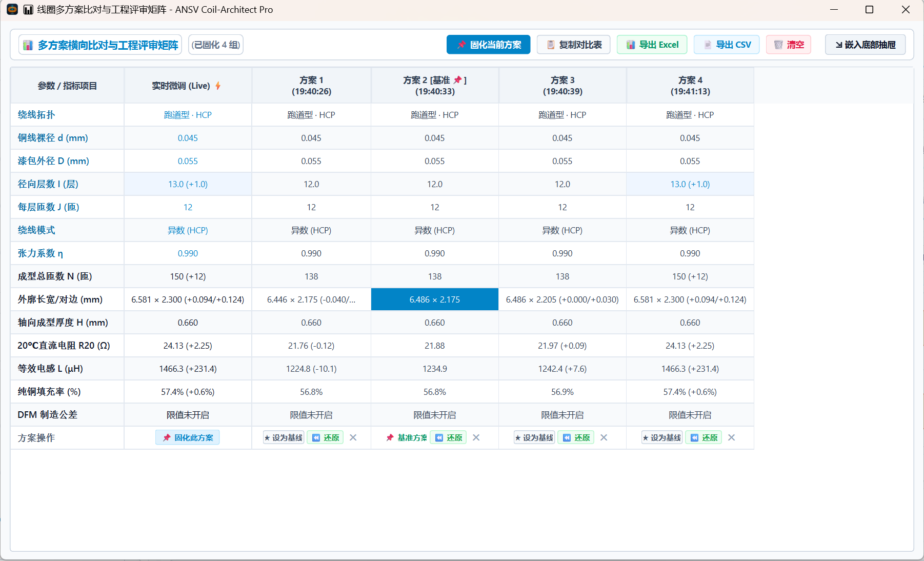
Task: Click the 方案 1 (19:40:26) column header
Action: tap(311, 86)
